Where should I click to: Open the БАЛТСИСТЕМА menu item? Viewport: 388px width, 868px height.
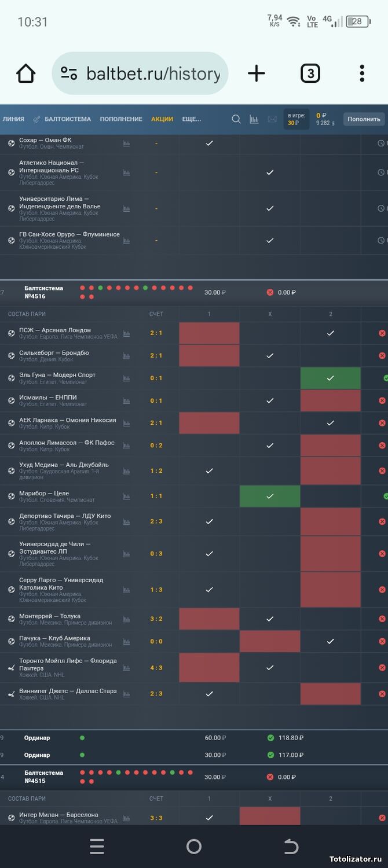tap(62, 119)
